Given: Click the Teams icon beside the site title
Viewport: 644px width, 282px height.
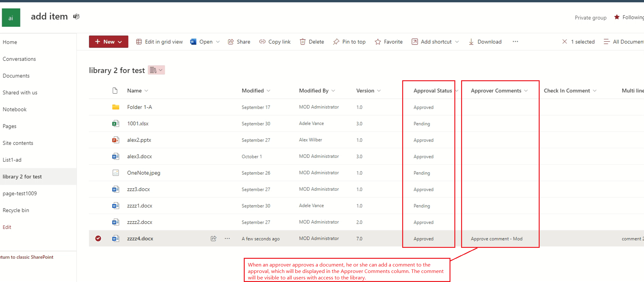Looking at the screenshot, I should click(76, 16).
